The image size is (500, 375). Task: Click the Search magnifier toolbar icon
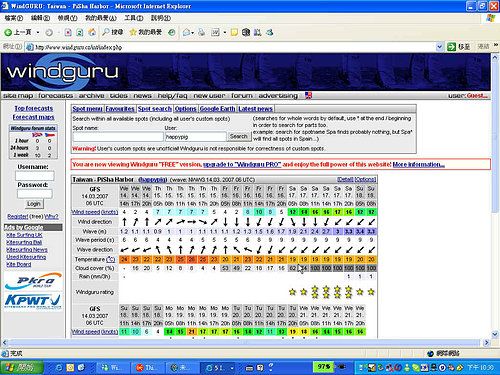pyautogui.click(x=106, y=32)
